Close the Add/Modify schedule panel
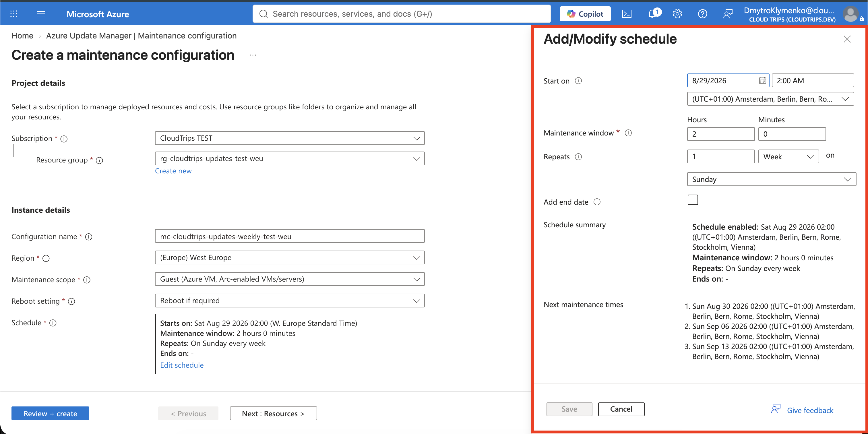 coord(847,39)
